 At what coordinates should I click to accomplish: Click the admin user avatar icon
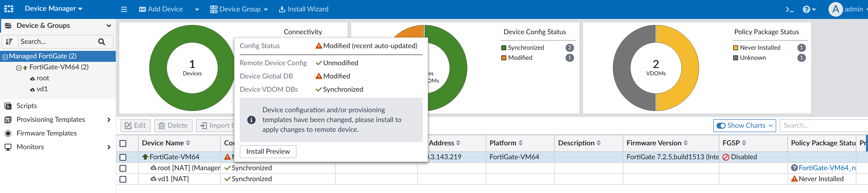pyautogui.click(x=836, y=9)
